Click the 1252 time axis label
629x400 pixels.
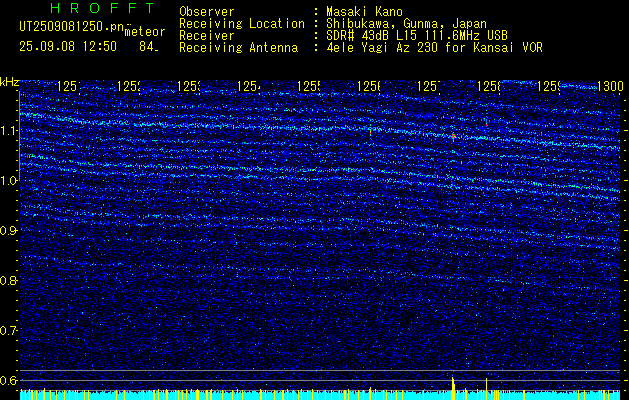point(129,86)
